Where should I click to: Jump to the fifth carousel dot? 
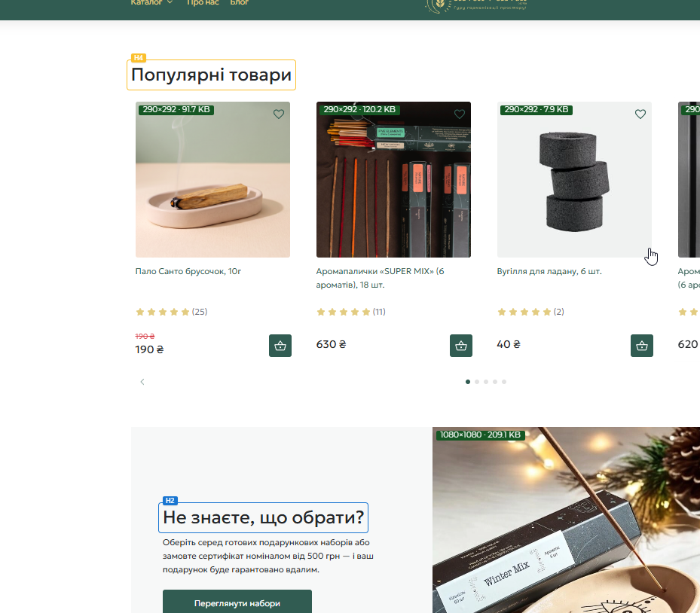pyautogui.click(x=503, y=382)
